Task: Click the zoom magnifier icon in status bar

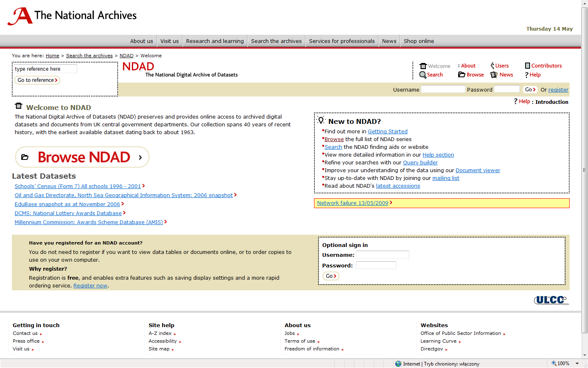Action: click(554, 363)
